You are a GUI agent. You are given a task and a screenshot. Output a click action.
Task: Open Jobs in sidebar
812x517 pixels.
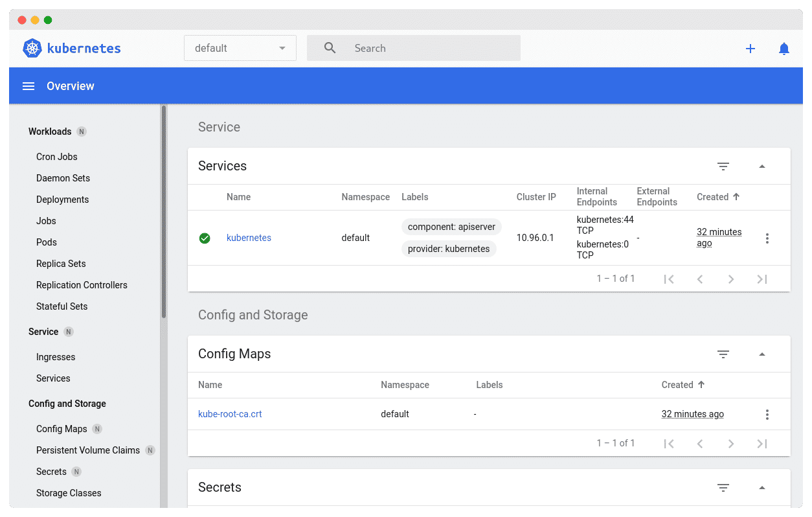tap(46, 221)
